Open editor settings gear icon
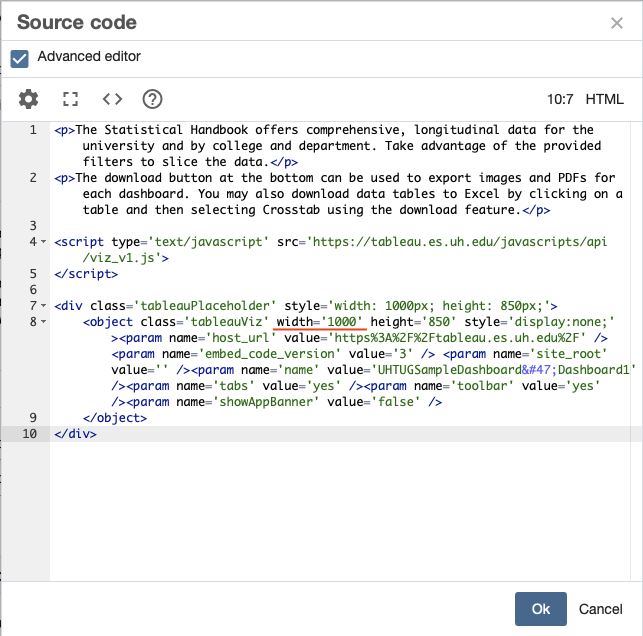The height and width of the screenshot is (636, 643). [28, 99]
